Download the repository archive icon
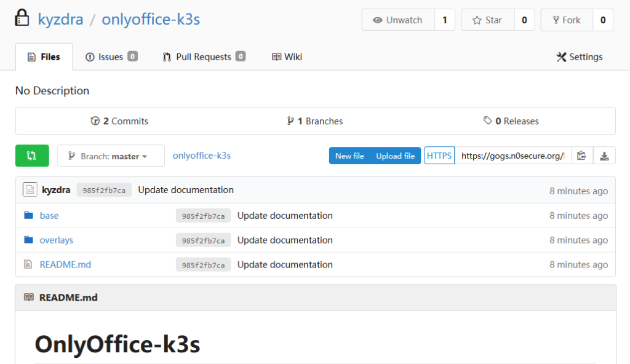Viewport: 630px width, 364px height. [604, 156]
